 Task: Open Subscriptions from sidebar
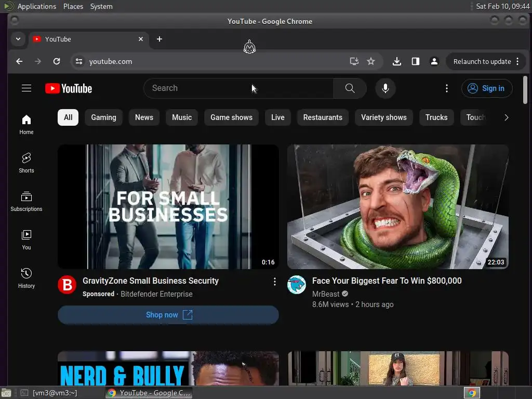click(x=26, y=202)
